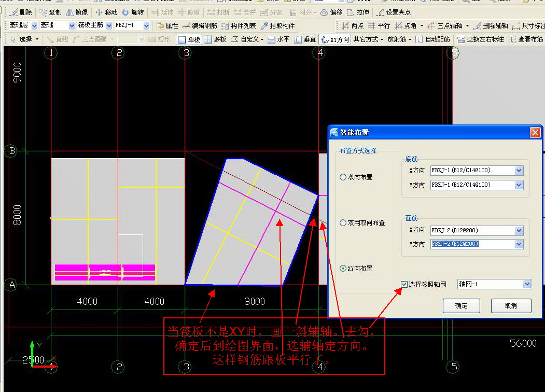Open 构件列表 component list
Screen dimensions: 545x392
click(x=239, y=26)
